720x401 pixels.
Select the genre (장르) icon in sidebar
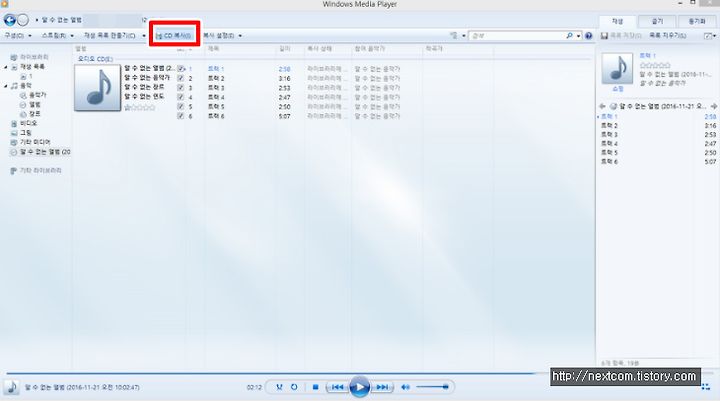pos(23,114)
